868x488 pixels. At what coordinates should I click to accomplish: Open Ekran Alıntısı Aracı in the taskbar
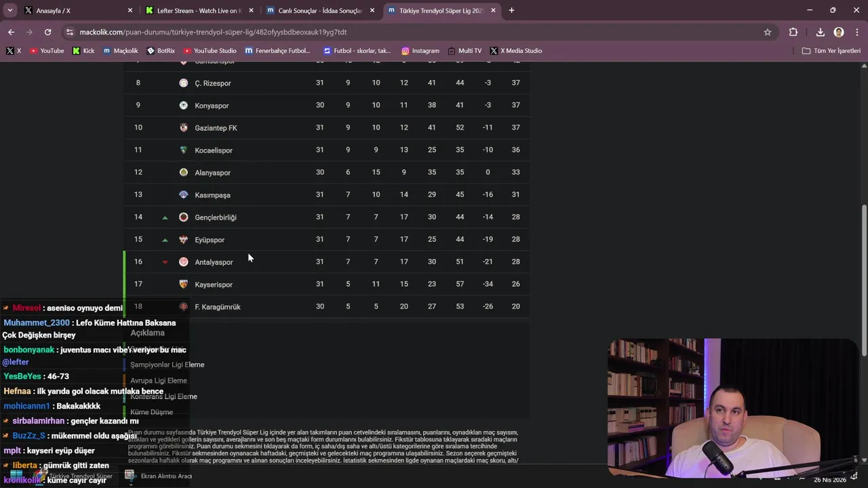pyautogui.click(x=159, y=476)
